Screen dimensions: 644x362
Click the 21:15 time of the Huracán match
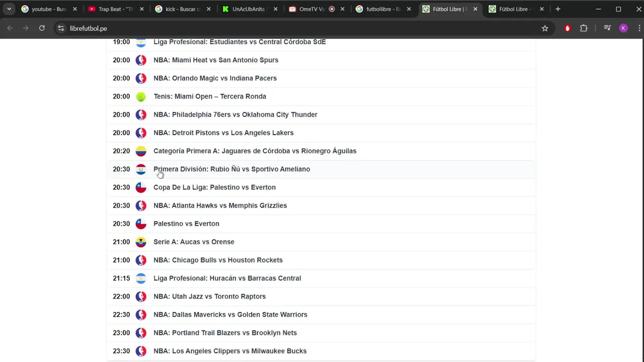121,278
